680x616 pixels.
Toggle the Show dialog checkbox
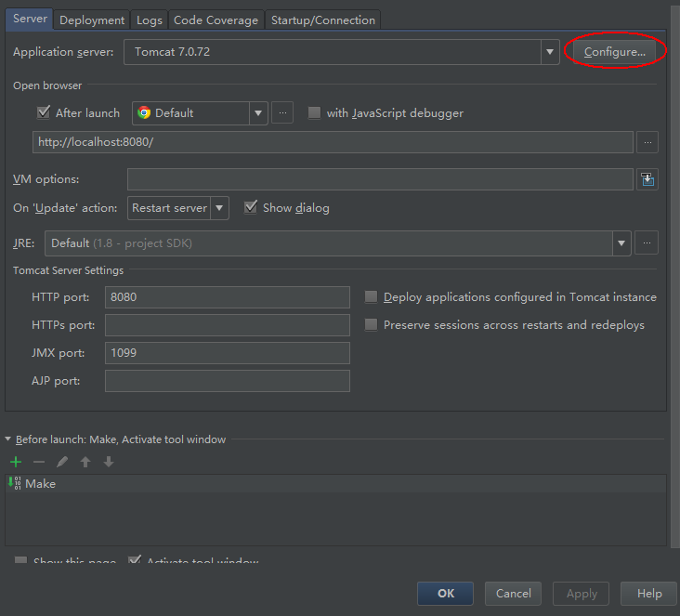251,207
